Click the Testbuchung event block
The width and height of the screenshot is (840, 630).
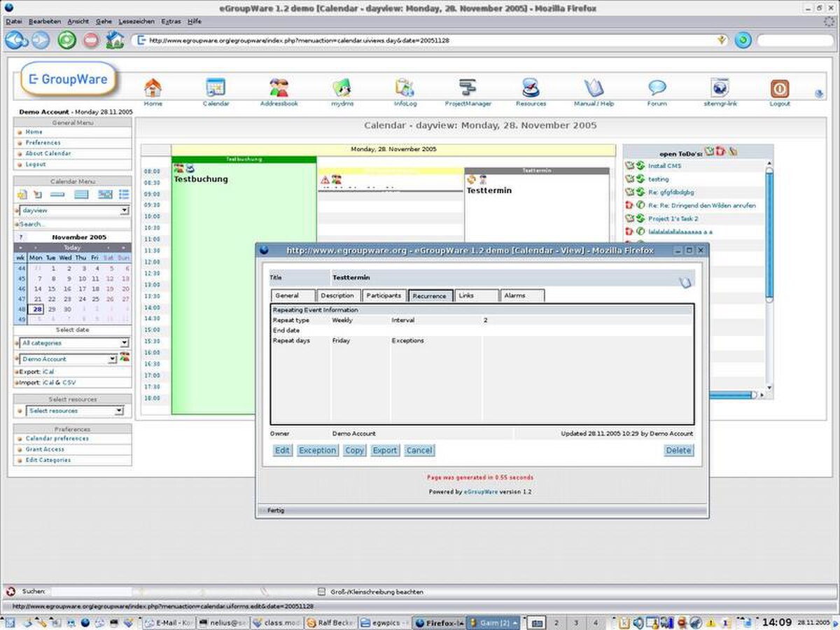pyautogui.click(x=244, y=287)
